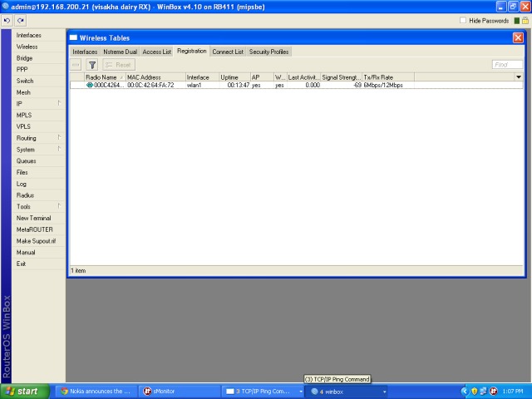Viewport: 532px width, 399px height.
Task: Select MAC address 00:0C:42:64:FA:72 cell
Action: pos(150,85)
